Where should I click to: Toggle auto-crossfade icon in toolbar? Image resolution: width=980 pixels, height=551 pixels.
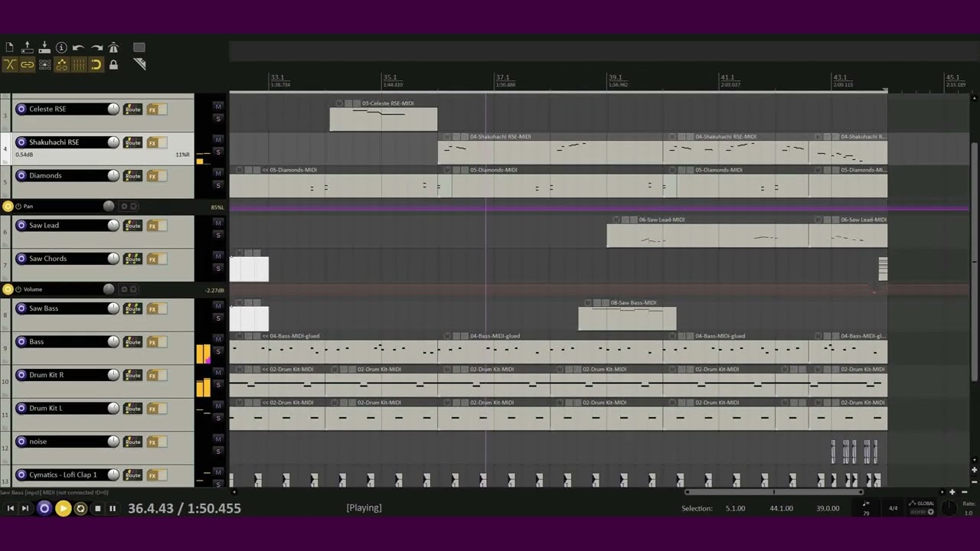click(9, 65)
